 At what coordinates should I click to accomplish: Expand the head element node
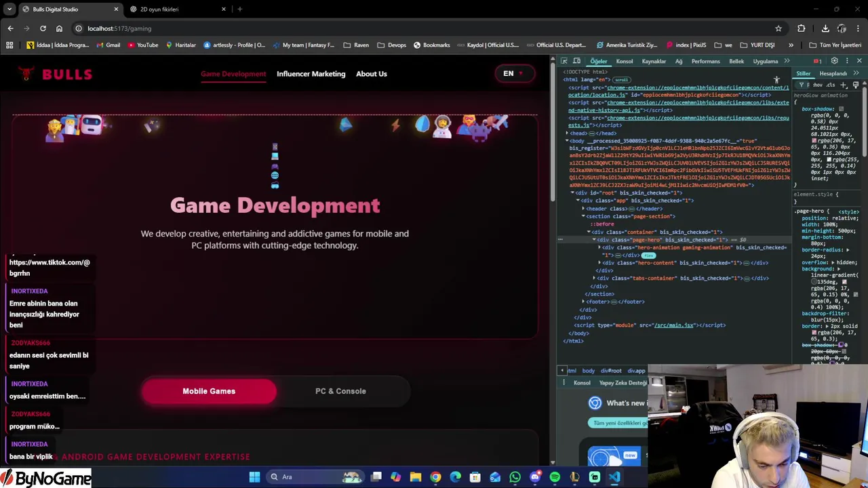[568, 134]
